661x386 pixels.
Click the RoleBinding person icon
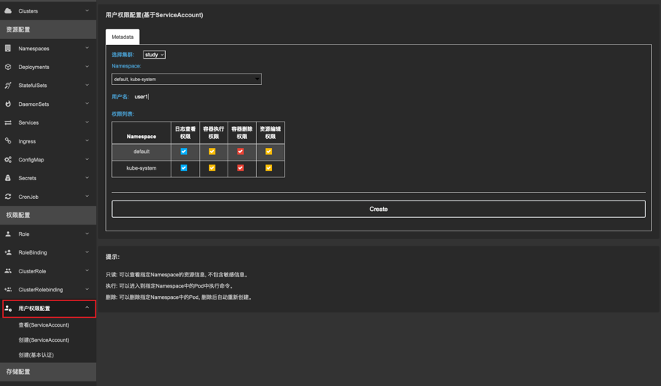point(8,252)
